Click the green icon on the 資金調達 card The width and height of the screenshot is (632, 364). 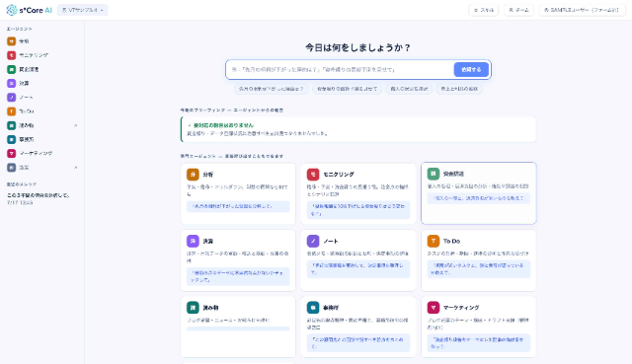(434, 174)
